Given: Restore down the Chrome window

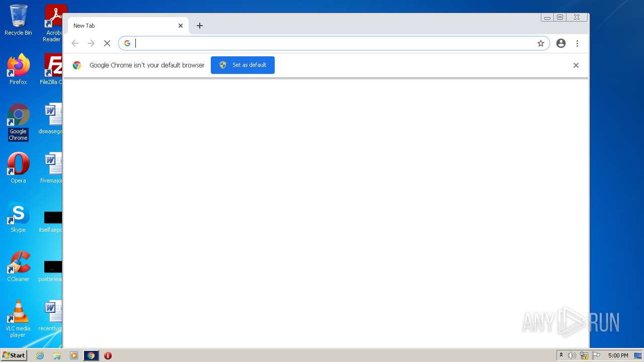Looking at the screenshot, I should pyautogui.click(x=560, y=17).
